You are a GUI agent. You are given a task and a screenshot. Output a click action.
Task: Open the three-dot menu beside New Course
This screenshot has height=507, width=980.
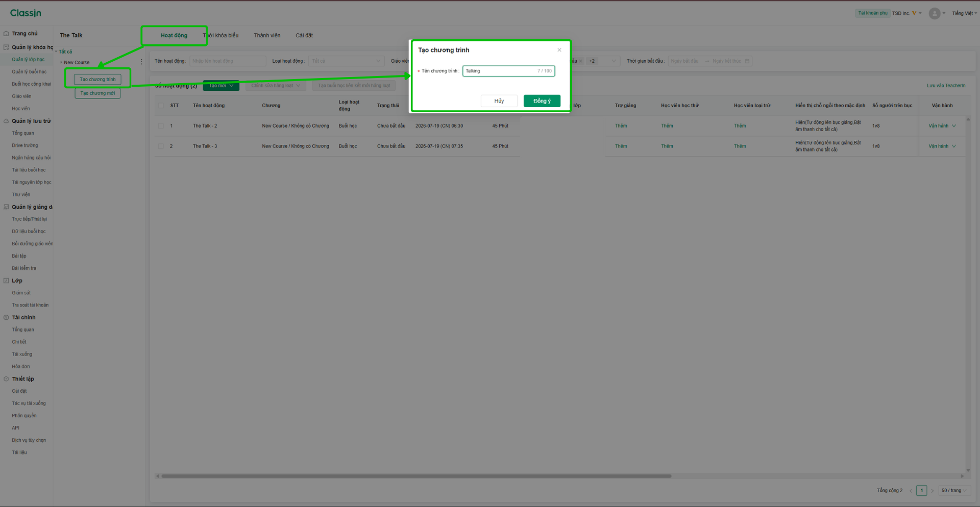click(141, 62)
